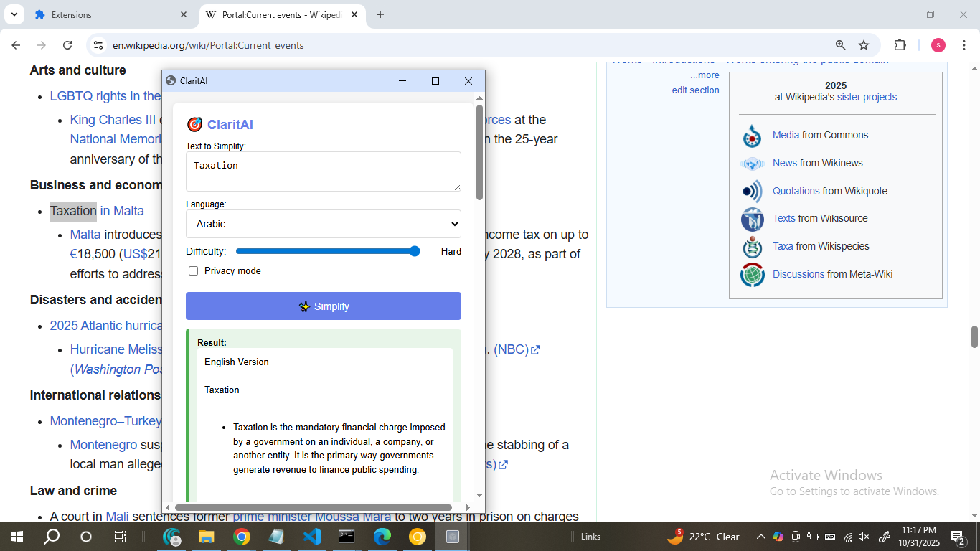Close the Extensions tab
This screenshot has height=551, width=980.
(184, 14)
